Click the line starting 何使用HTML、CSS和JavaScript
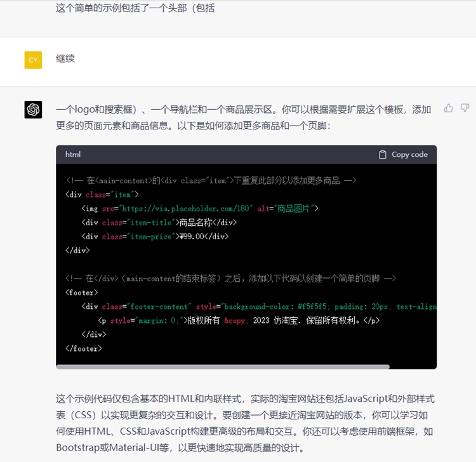The image size is (476, 462). 244,432
